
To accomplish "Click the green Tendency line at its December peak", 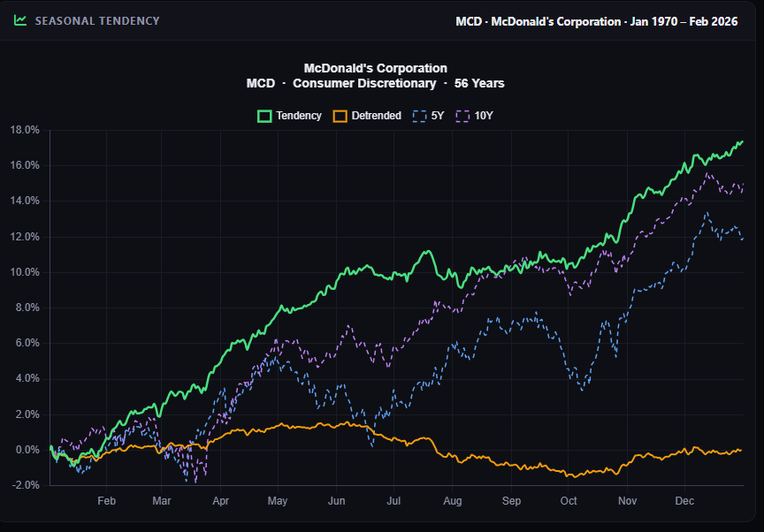I will tap(743, 140).
